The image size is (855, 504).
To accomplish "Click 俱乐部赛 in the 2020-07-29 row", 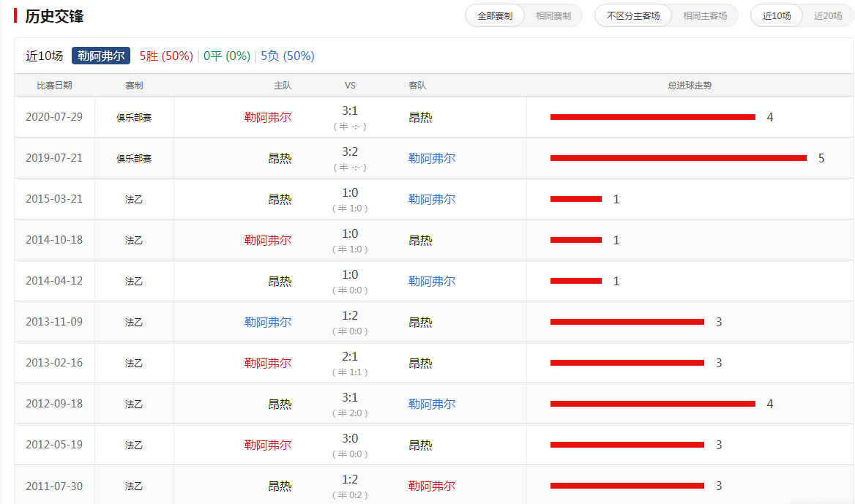I will (133, 117).
